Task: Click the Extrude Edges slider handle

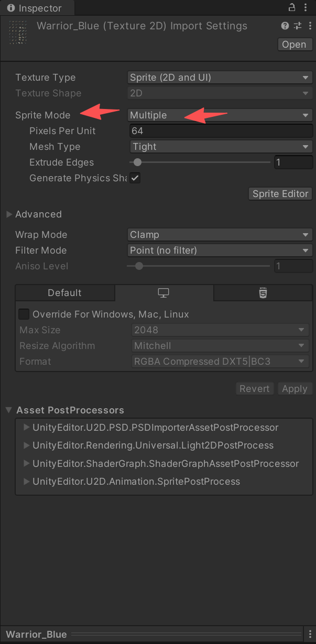Action: [137, 162]
